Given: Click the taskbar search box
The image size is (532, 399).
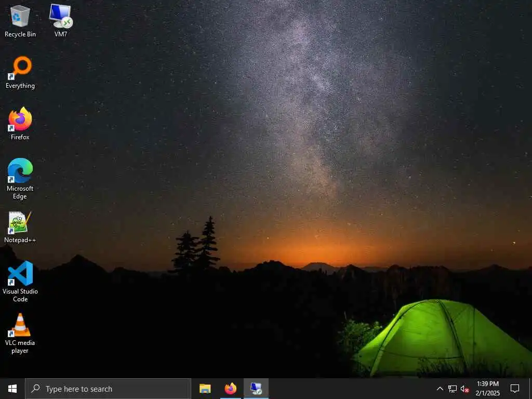Looking at the screenshot, I should click(x=108, y=389).
